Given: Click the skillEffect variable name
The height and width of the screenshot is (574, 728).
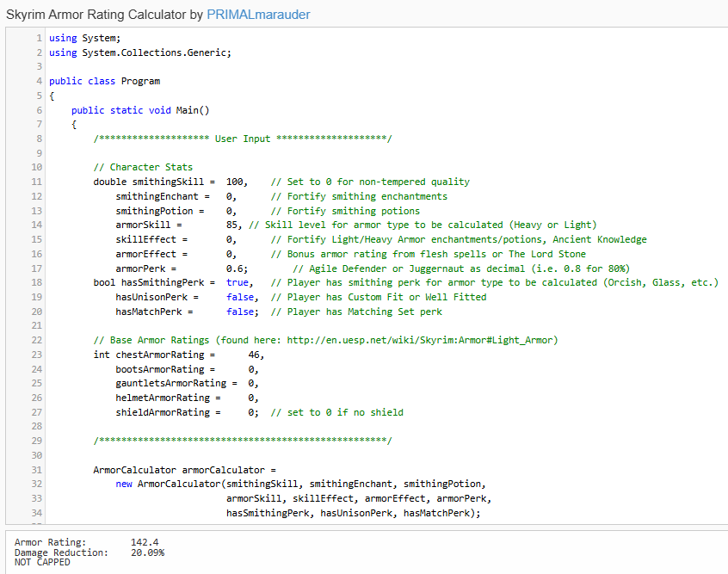Looking at the screenshot, I should click(145, 239).
